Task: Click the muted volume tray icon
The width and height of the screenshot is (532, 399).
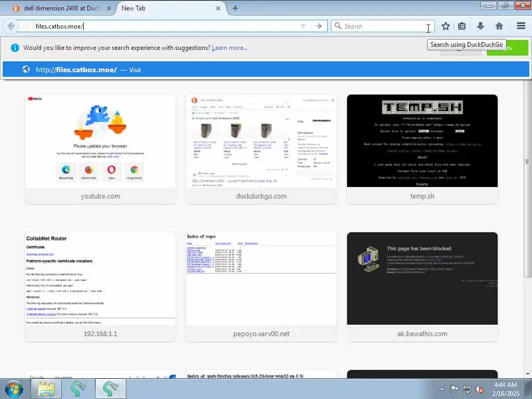Action: (480, 390)
